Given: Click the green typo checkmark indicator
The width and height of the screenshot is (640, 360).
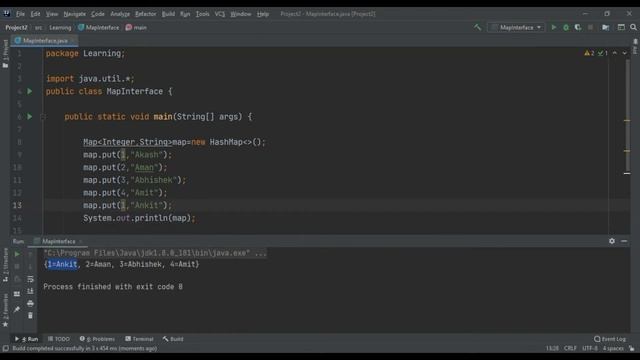Looking at the screenshot, I should click(603, 53).
